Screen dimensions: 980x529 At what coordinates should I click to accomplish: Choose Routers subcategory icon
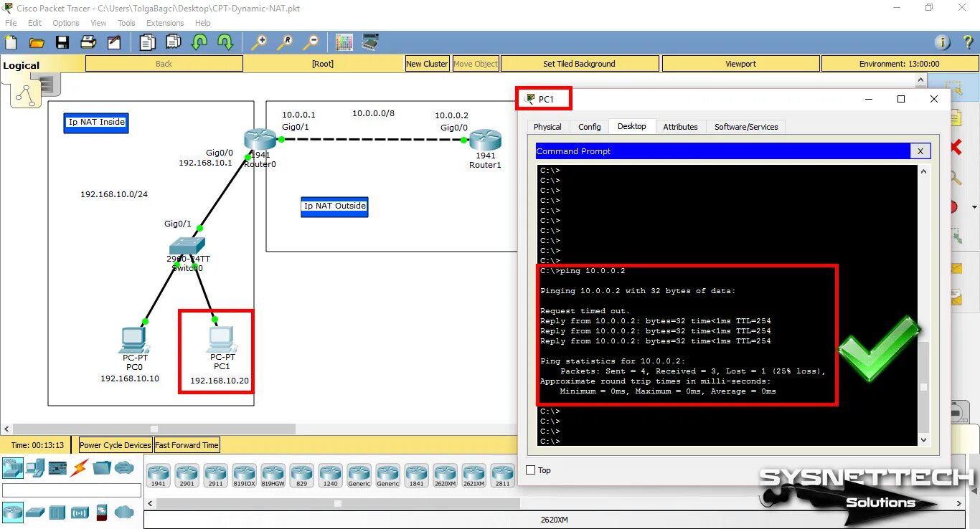point(12,512)
